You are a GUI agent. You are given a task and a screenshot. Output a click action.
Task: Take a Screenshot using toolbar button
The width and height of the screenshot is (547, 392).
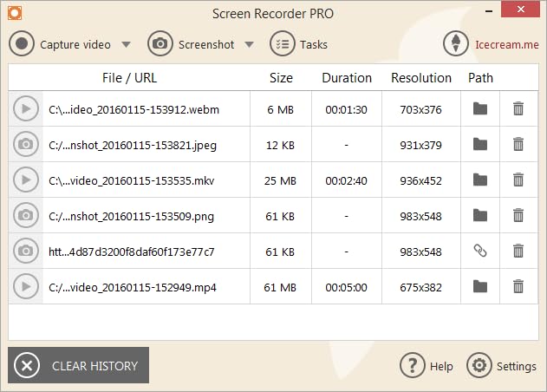pyautogui.click(x=192, y=44)
